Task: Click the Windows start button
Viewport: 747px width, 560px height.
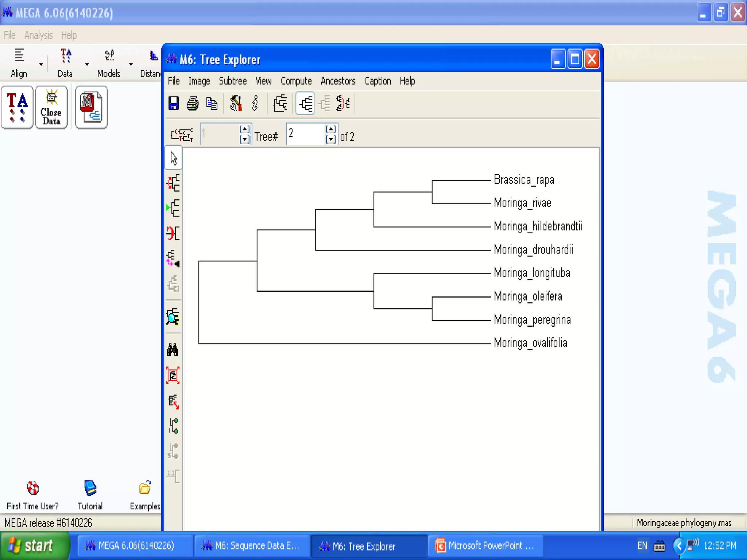Action: click(35, 546)
